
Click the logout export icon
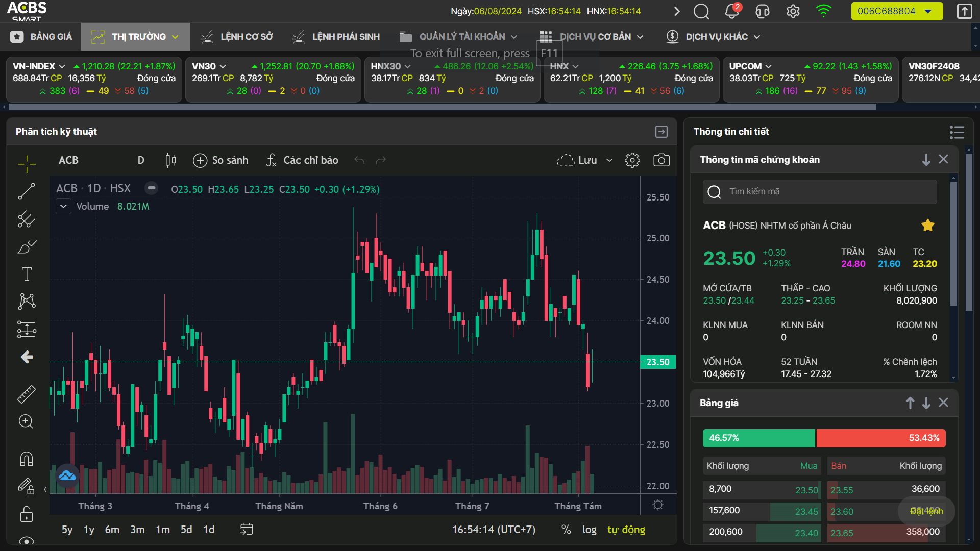(x=964, y=11)
